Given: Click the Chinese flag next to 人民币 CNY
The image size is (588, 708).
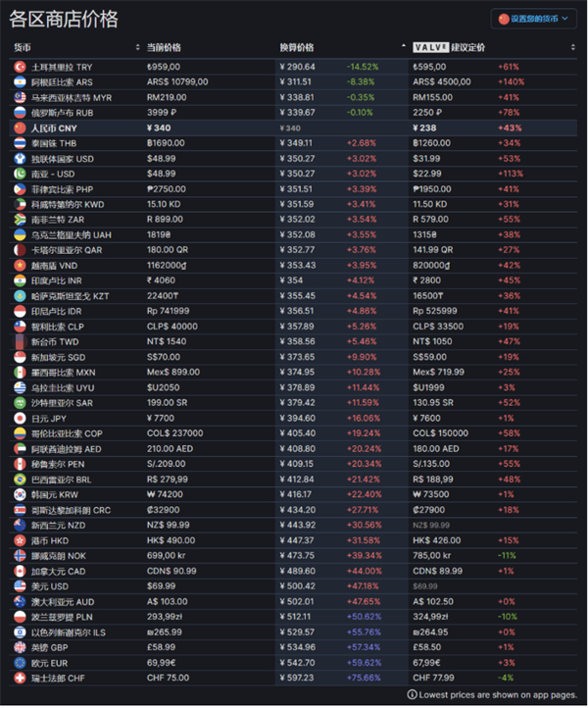Looking at the screenshot, I should [20, 128].
